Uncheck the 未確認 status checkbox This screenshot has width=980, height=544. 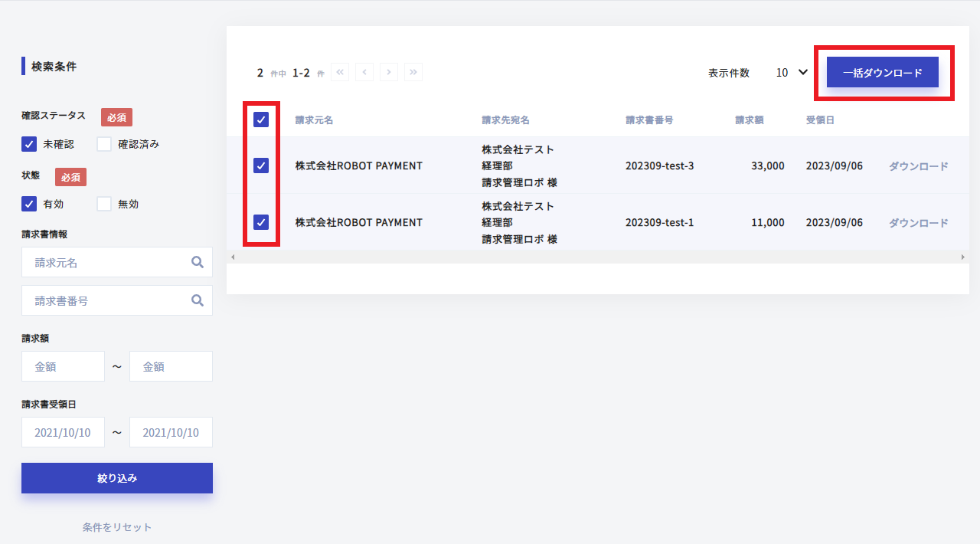[29, 144]
